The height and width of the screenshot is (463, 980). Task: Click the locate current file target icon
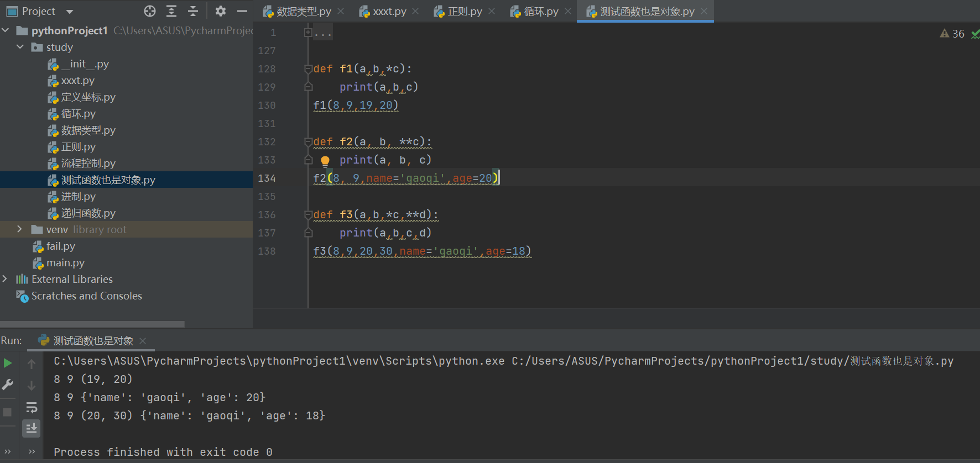pos(150,11)
